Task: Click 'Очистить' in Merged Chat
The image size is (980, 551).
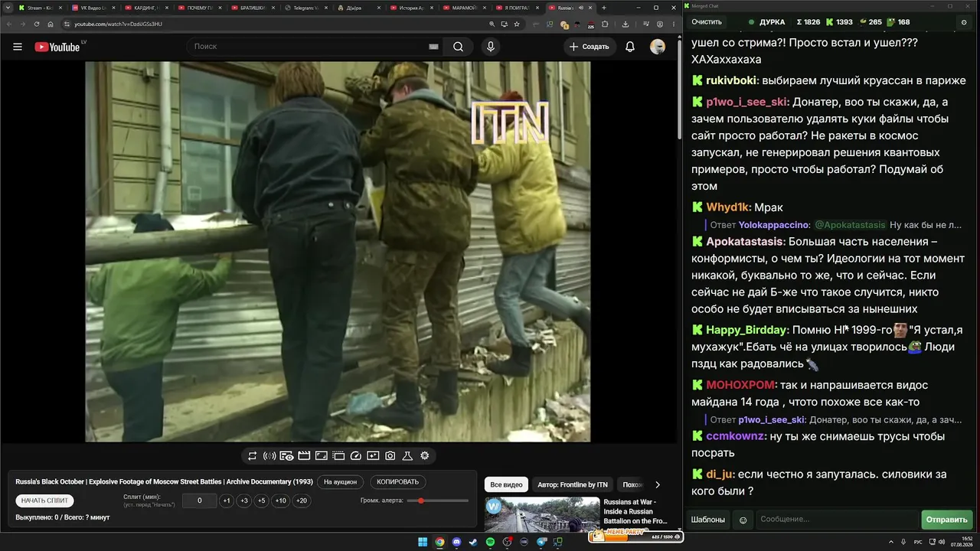Action: coord(707,22)
